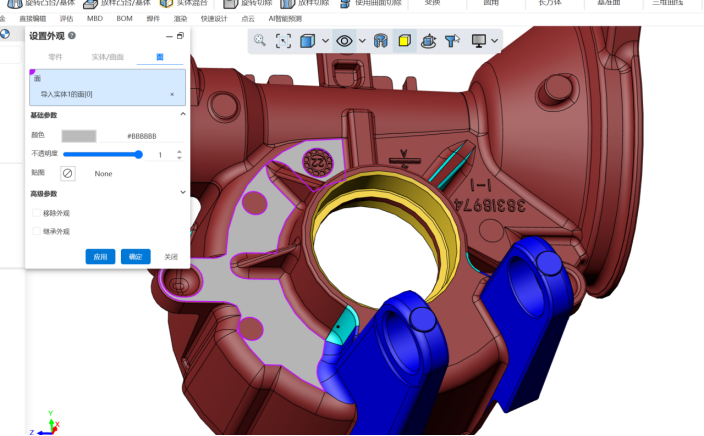Click the 三维曲线 3D curve ribbon button
704x436 pixels.
667,3
